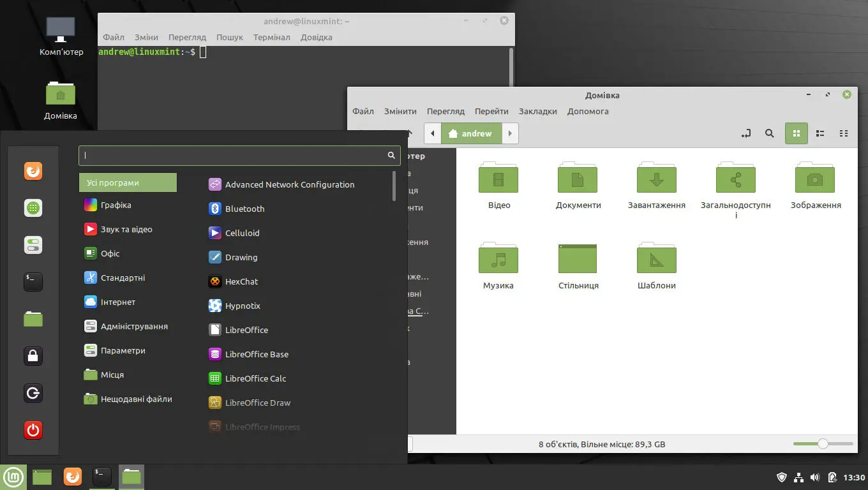Lock the screen using the padlock icon
Viewport: 868px width, 490px height.
point(33,356)
